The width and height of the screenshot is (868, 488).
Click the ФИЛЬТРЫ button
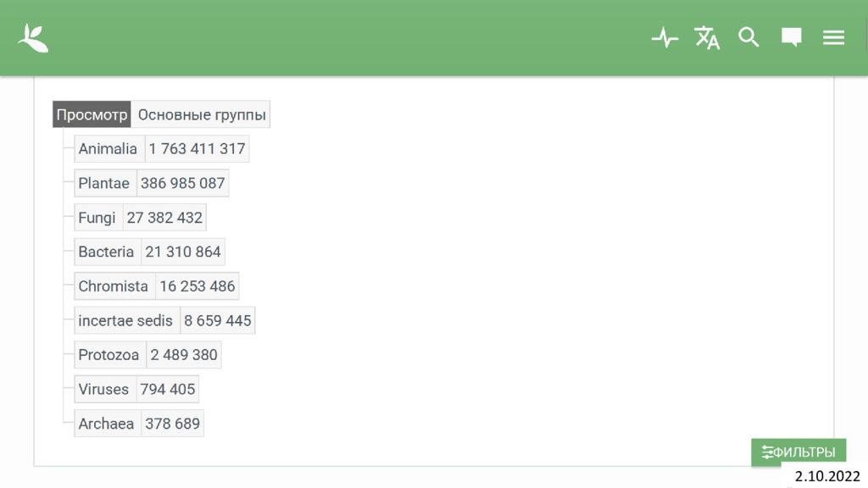point(798,452)
